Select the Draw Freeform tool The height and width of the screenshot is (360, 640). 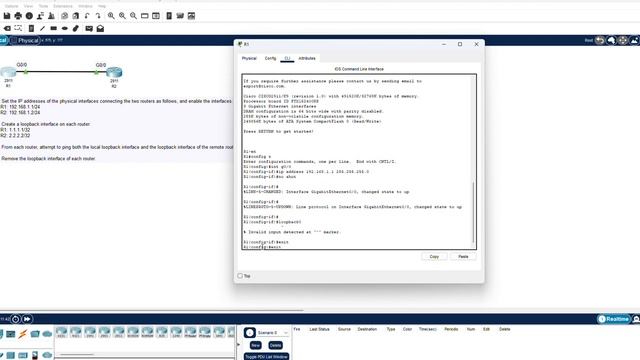[76, 28]
